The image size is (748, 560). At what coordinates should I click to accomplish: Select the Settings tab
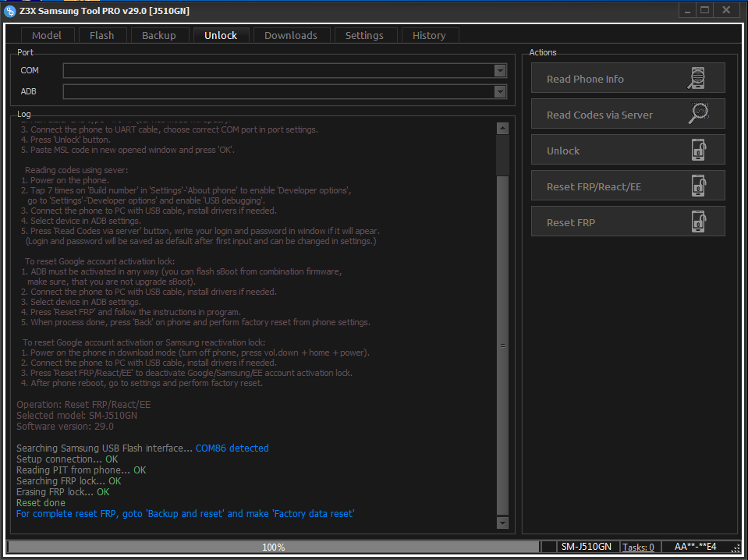[364, 35]
